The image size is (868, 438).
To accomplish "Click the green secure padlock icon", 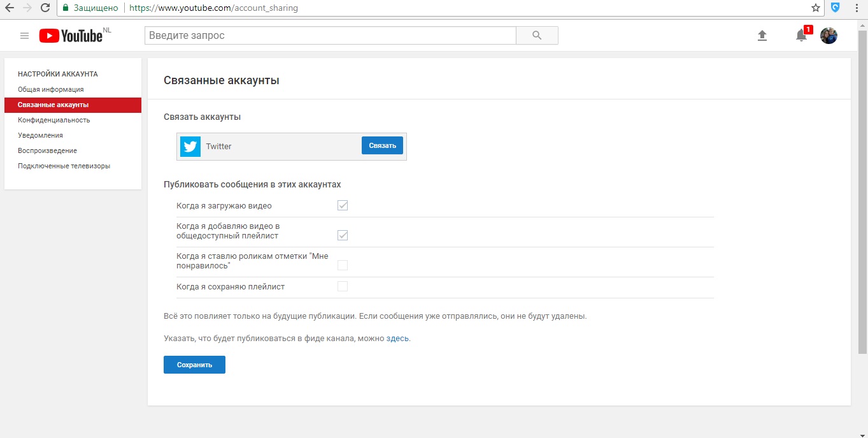I will click(66, 8).
